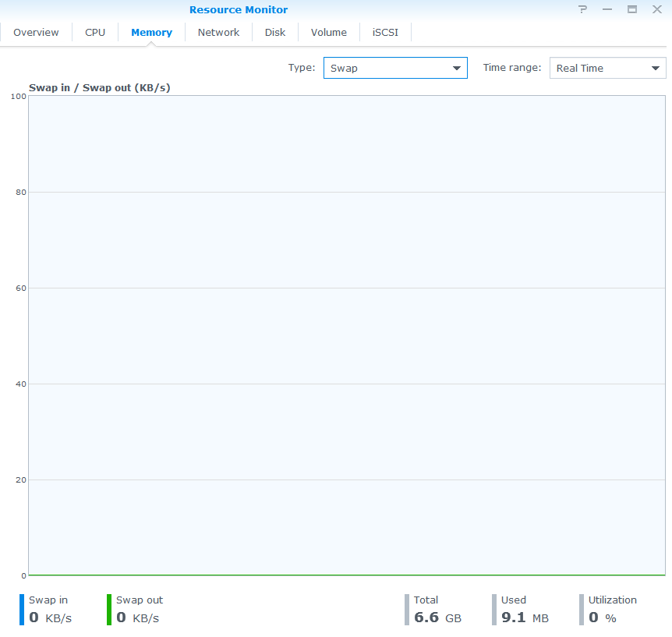672x637 pixels.
Task: Go to the Network tab
Action: [218, 33]
